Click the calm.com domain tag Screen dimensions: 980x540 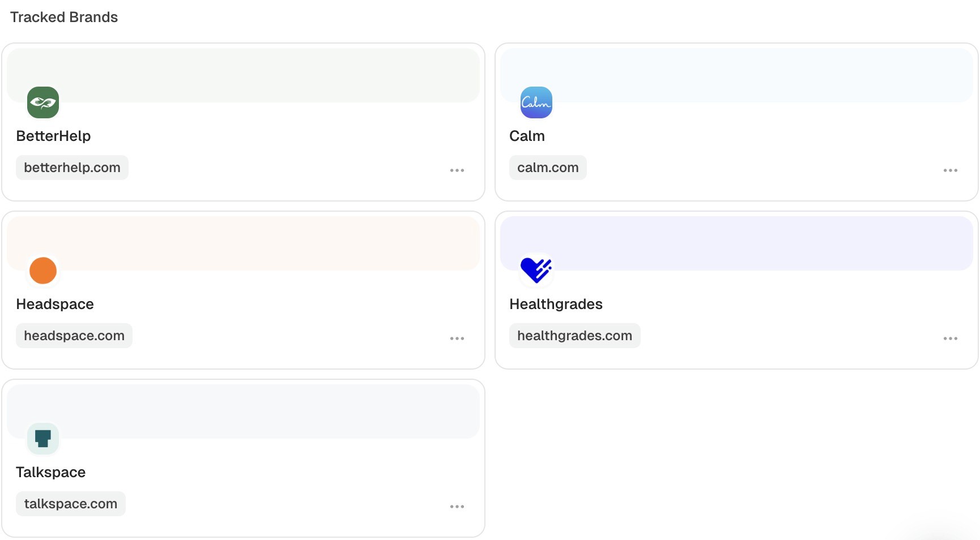point(548,168)
